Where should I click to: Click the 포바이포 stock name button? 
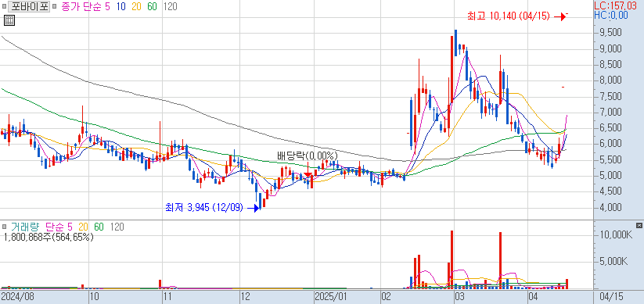click(29, 6)
